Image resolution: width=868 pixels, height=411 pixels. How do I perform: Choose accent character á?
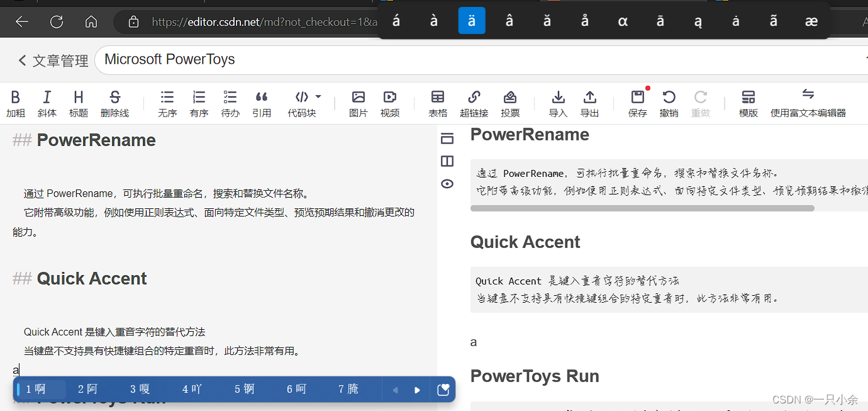click(396, 21)
